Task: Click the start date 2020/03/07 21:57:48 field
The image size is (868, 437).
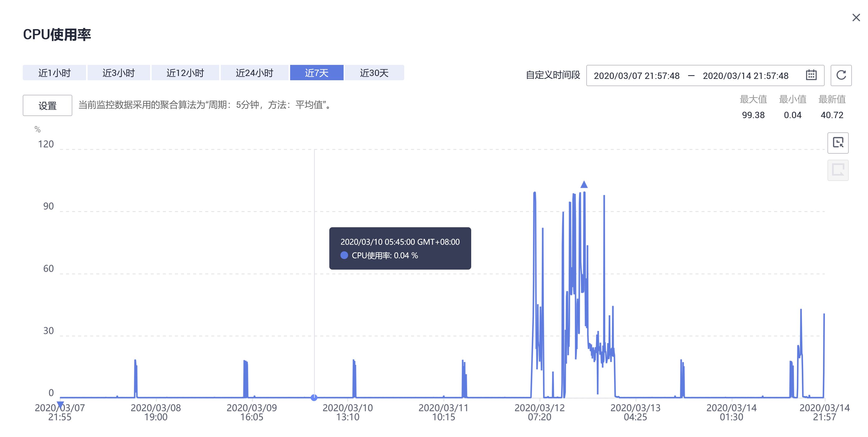Action: click(637, 75)
